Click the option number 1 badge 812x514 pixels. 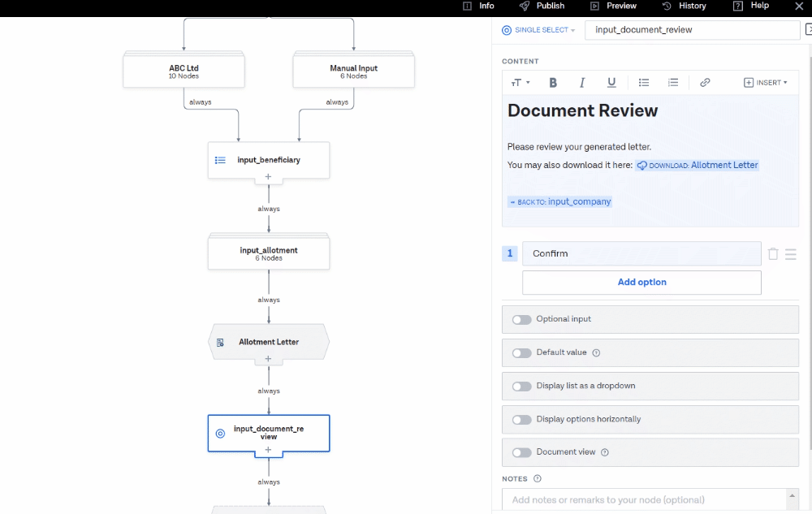(x=510, y=253)
